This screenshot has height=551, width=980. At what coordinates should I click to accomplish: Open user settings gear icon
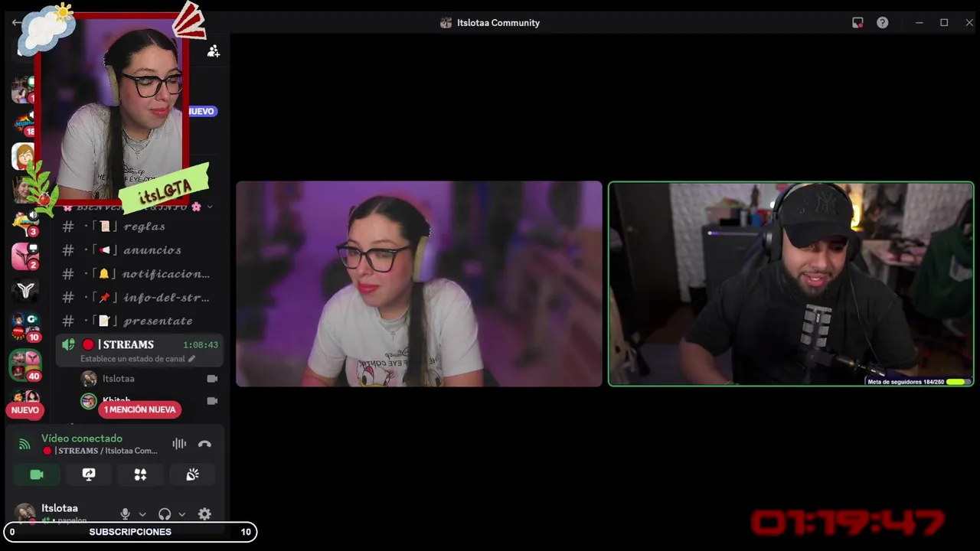[x=204, y=514]
